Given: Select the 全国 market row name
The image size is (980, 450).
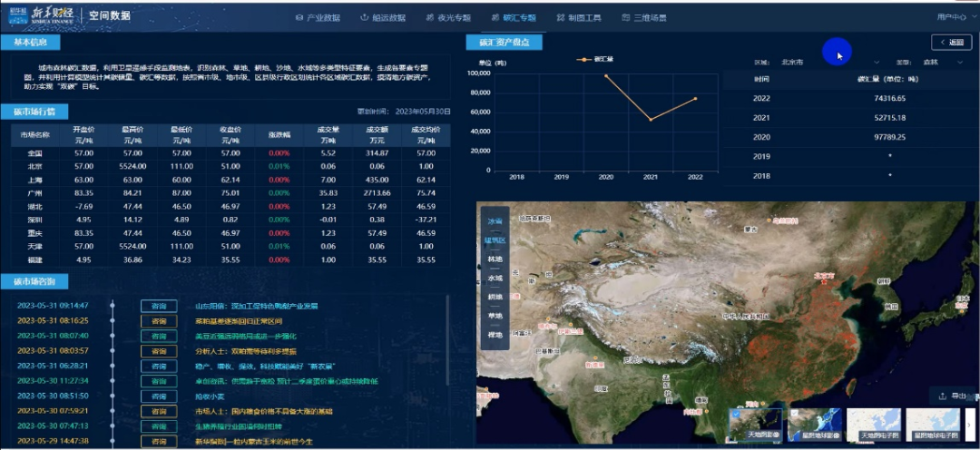Looking at the screenshot, I should pyautogui.click(x=35, y=153).
